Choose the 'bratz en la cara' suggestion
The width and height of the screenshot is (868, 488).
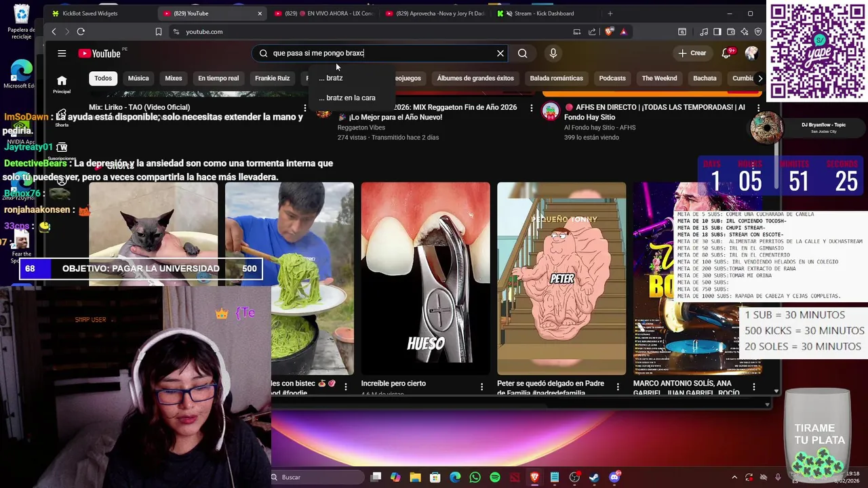click(351, 98)
